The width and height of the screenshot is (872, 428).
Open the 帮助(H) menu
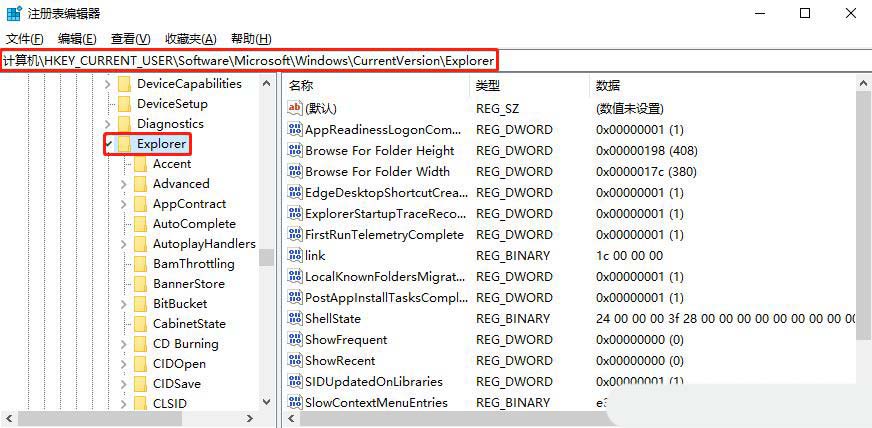251,39
